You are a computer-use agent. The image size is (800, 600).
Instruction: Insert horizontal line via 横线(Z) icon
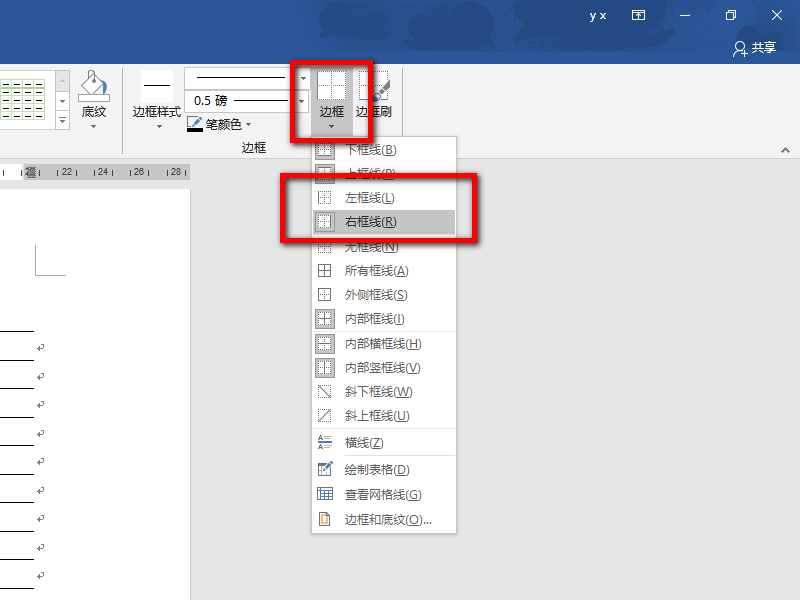324,442
